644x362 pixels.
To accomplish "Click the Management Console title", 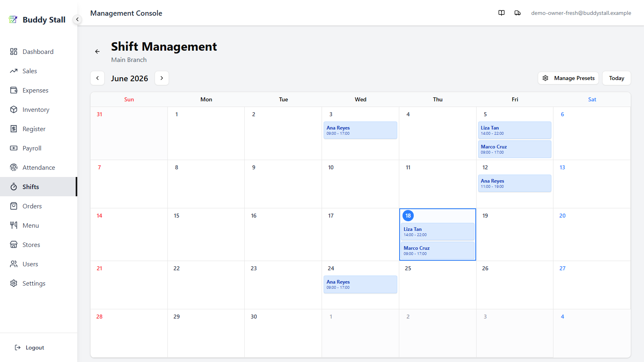I will tap(126, 13).
